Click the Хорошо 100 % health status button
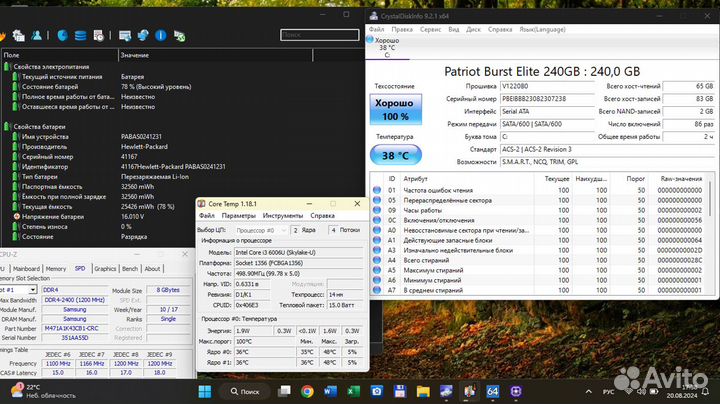 coord(395,109)
